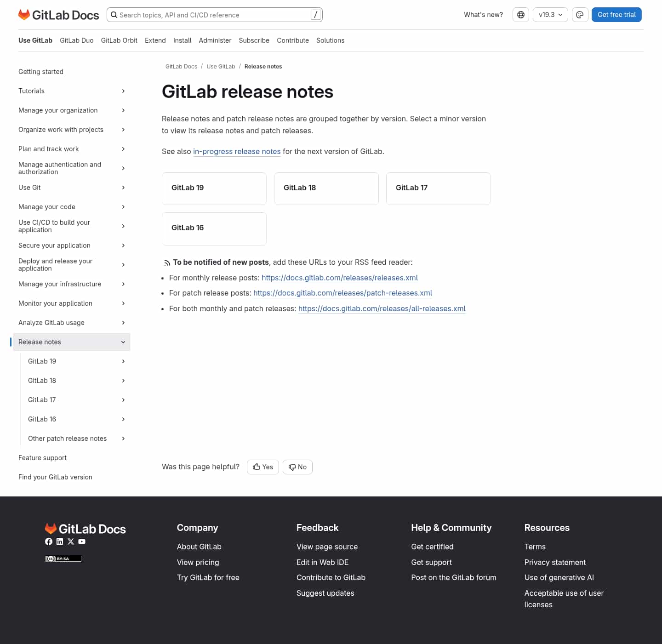Open the Solutions navigation tab
The width and height of the screenshot is (662, 644).
pos(331,40)
